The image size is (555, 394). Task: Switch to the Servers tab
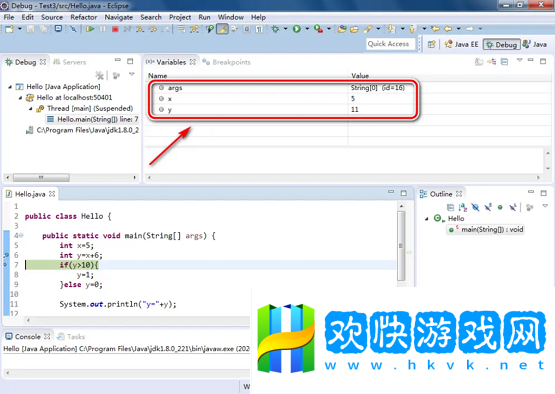(70, 62)
